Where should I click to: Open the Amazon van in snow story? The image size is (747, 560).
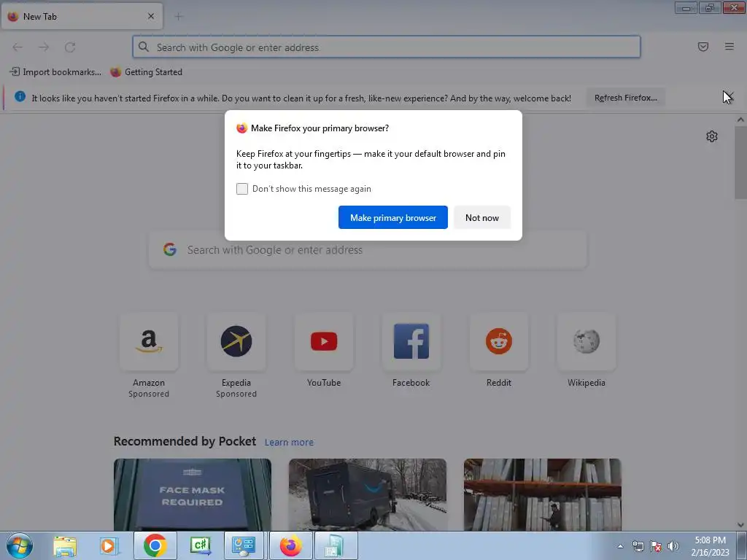pos(368,495)
